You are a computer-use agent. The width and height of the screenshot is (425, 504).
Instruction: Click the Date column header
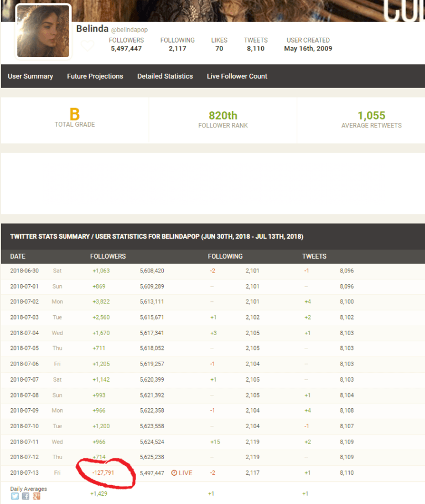pos(18,256)
